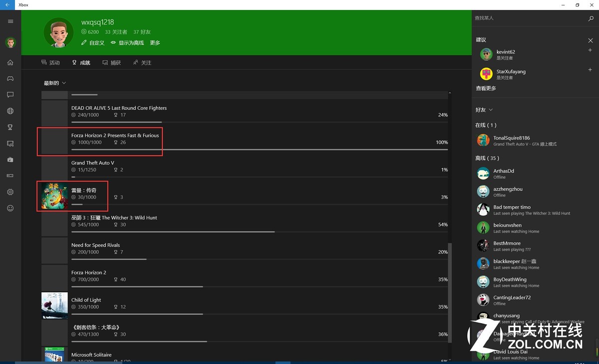Viewport: 599px width, 364px height.
Task: Open BoyDeathWing's avatar in friends list
Action: click(483, 282)
